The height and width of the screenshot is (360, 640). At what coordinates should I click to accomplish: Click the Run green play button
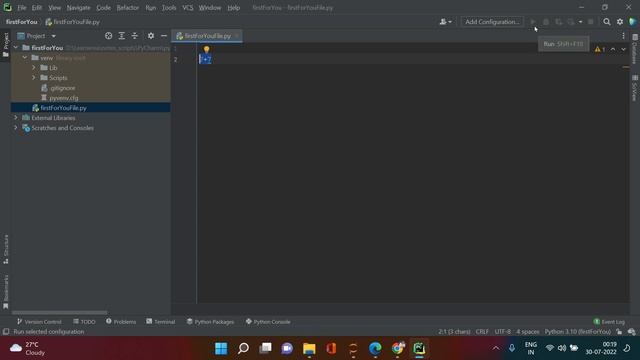533,22
